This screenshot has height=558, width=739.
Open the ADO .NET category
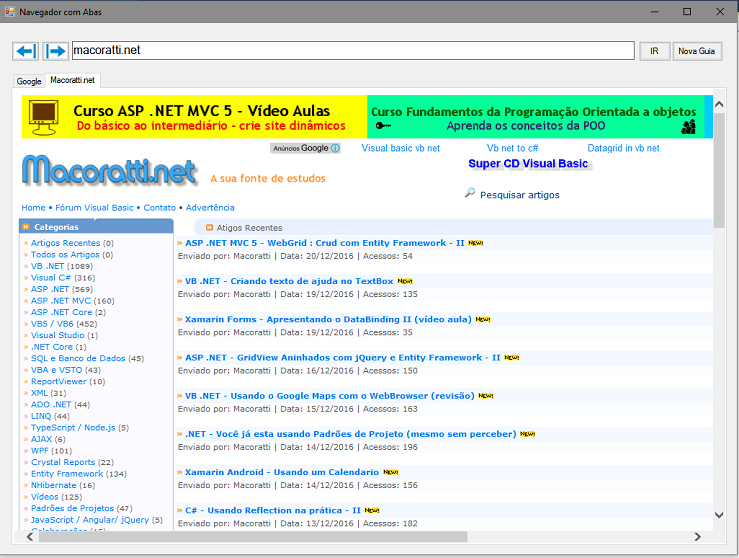[51, 404]
